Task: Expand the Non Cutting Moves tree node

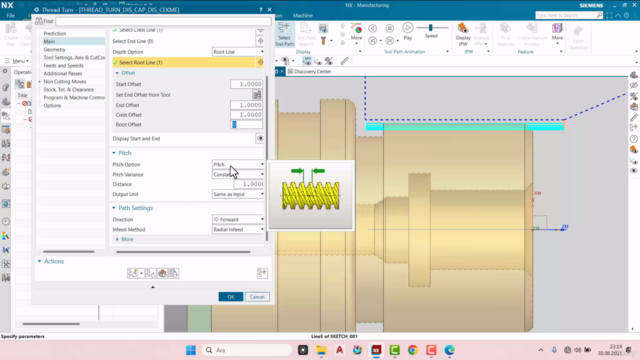Action: (x=40, y=82)
